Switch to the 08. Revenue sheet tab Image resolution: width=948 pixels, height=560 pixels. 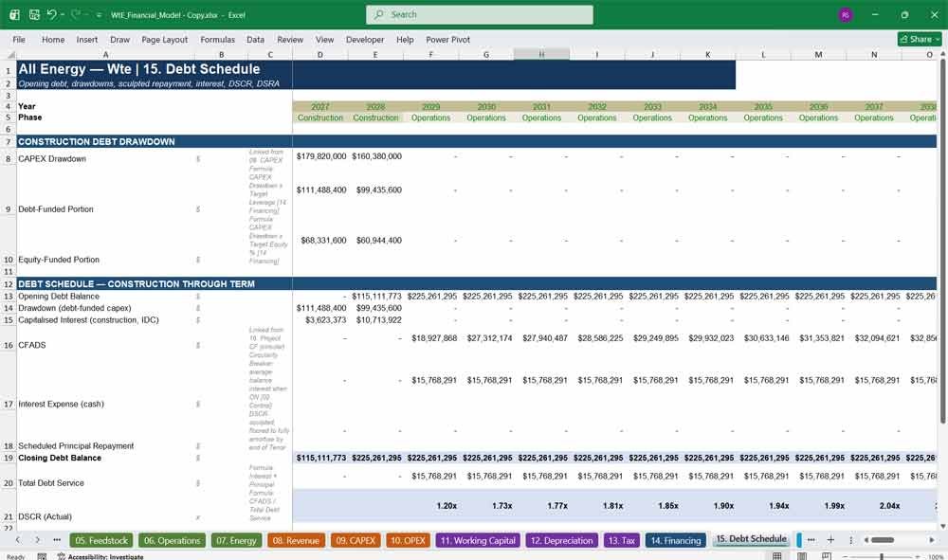pos(296,540)
